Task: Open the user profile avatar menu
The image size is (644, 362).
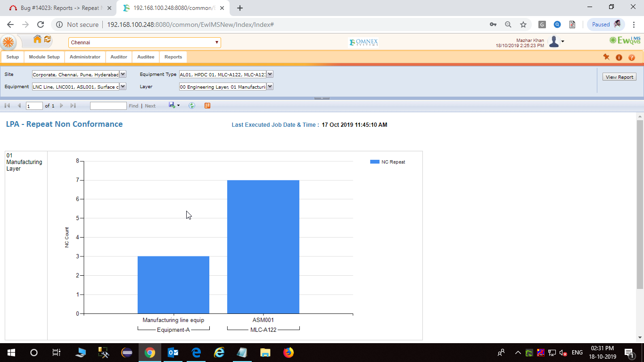Action: coord(556,42)
